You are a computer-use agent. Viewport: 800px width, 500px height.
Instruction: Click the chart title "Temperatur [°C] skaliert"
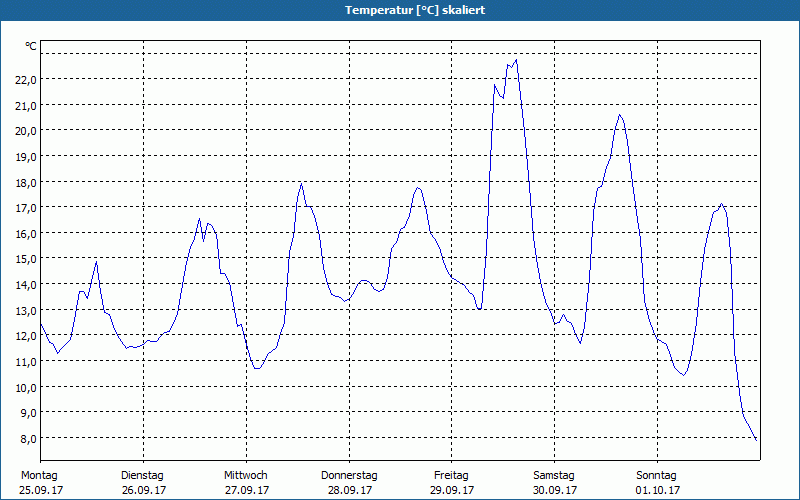(x=415, y=10)
